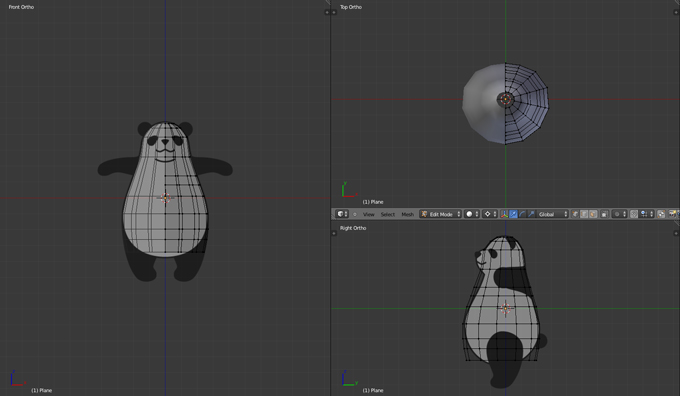Open the Global transform orientation dropdown
The width and height of the screenshot is (680, 396).
click(552, 214)
